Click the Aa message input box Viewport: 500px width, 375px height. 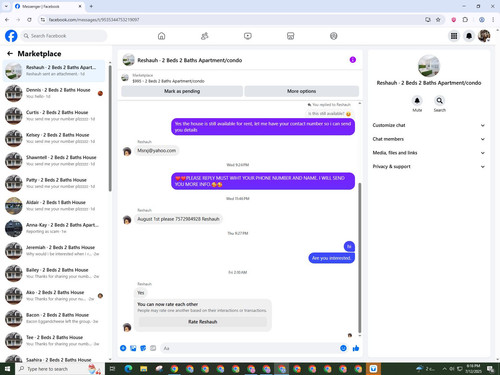(x=249, y=348)
